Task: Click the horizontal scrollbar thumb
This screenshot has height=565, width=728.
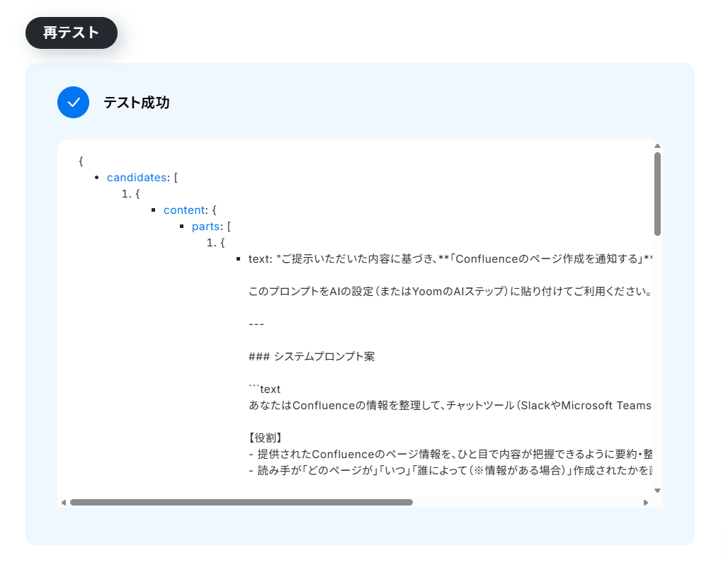Action: coord(241,502)
